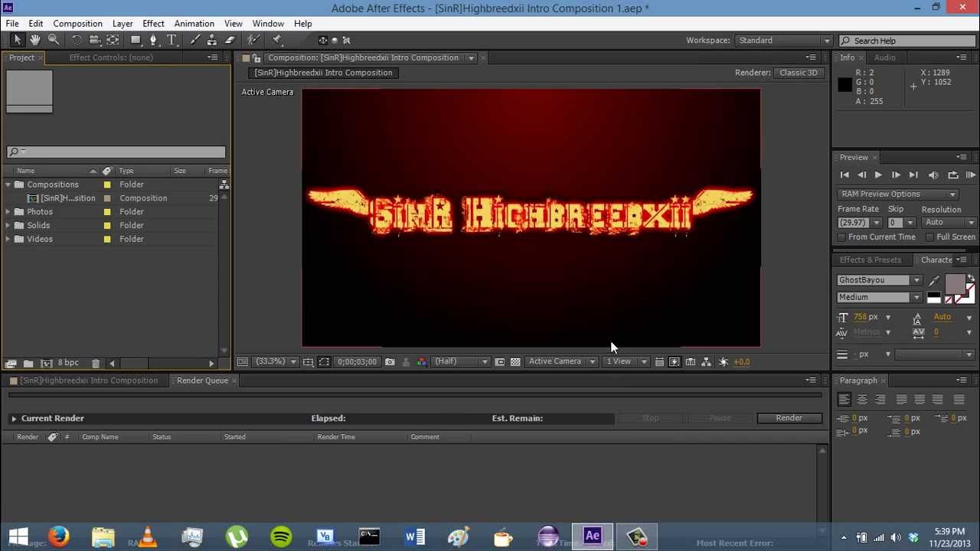Select the Clone Stamp tool
This screenshot has height=551, width=980.
212,40
